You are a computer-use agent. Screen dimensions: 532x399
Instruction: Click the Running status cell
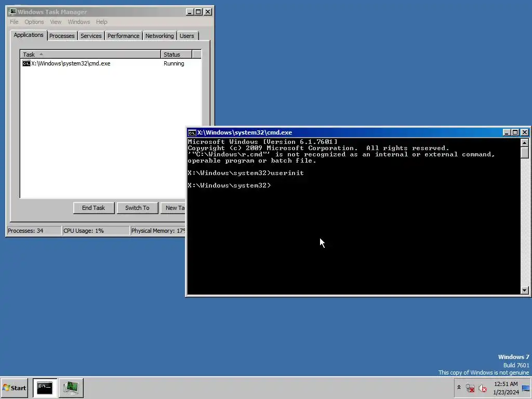click(x=174, y=63)
